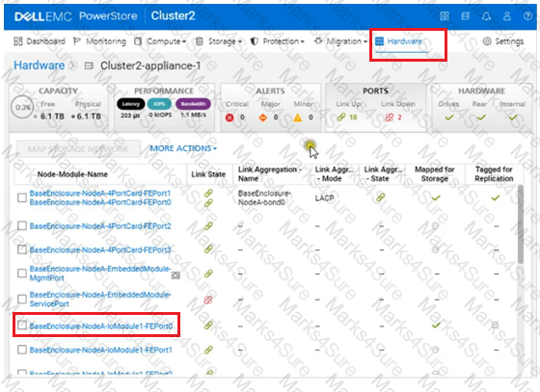The width and height of the screenshot is (540, 392).
Task: Open the user account icon
Action: tap(507, 15)
